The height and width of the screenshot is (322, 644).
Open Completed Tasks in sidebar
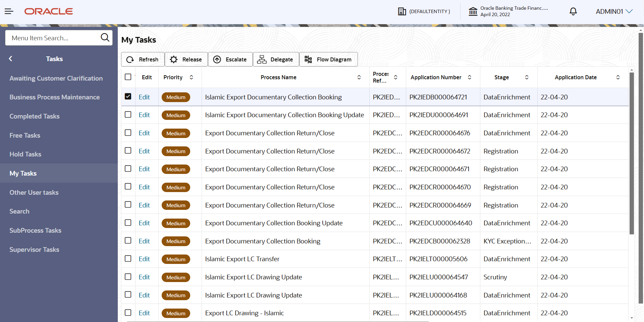click(x=34, y=116)
